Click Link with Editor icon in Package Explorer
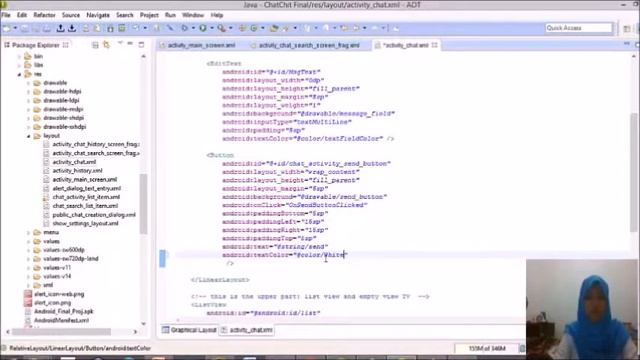 click(x=107, y=45)
